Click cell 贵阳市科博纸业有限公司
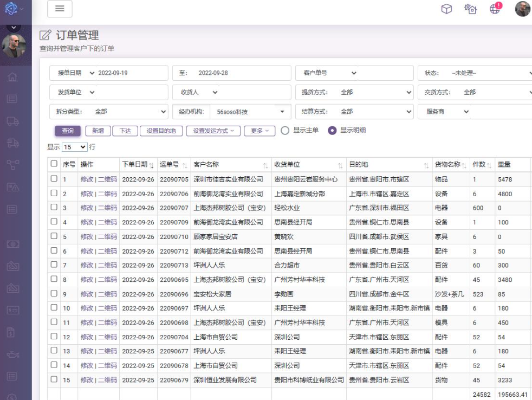 pyautogui.click(x=309, y=380)
